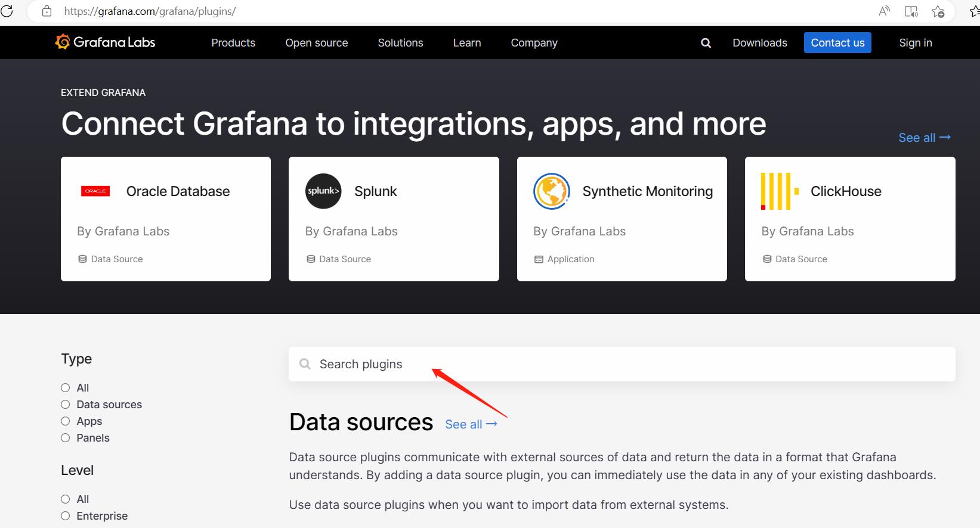The image size is (980, 528).
Task: Click the Synthetic Monitoring globe icon
Action: pyautogui.click(x=552, y=191)
